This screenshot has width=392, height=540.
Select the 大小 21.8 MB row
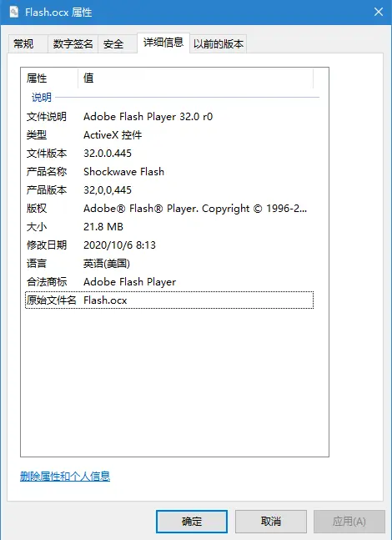[169, 227]
